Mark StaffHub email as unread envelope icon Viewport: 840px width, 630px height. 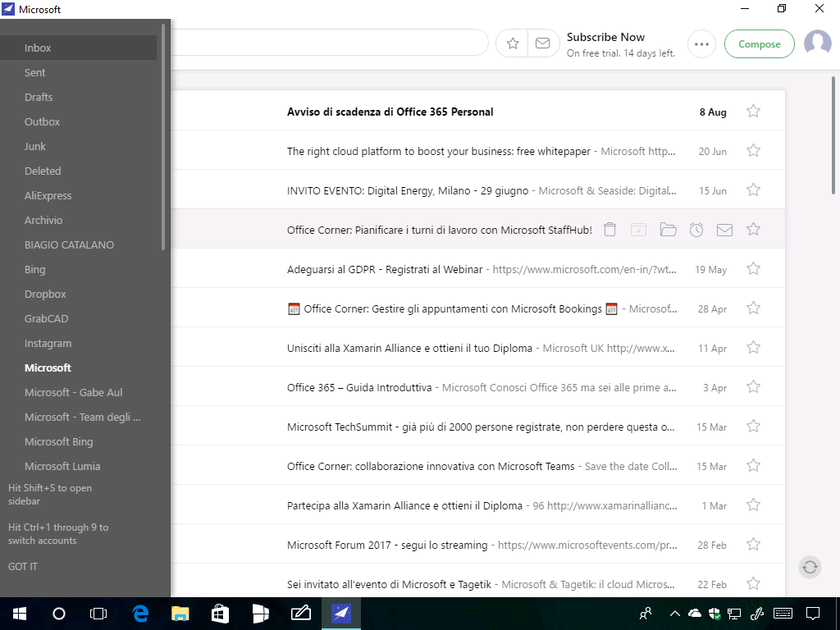point(725,230)
